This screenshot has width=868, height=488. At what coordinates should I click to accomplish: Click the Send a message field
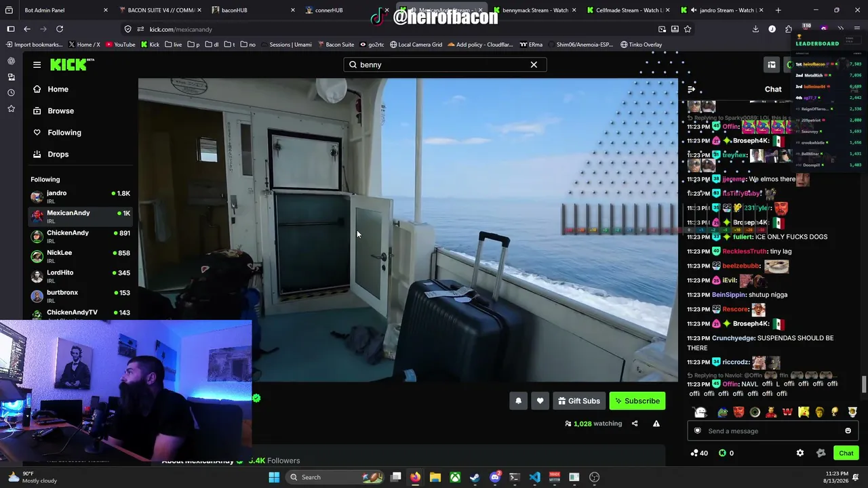coord(772,431)
